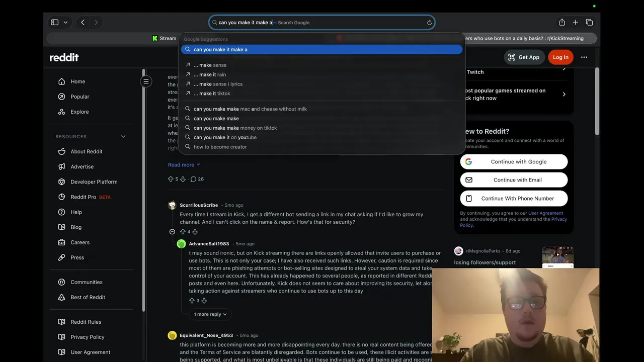Switch to the r/KickStreaming tab
The width and height of the screenshot is (644, 362).
[523, 38]
